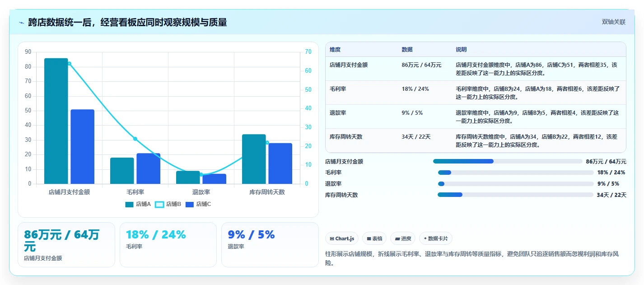Viewport: 644px width, 285px height.
Task: Open the 18% / 24% stat card
Action: [x=168, y=245]
